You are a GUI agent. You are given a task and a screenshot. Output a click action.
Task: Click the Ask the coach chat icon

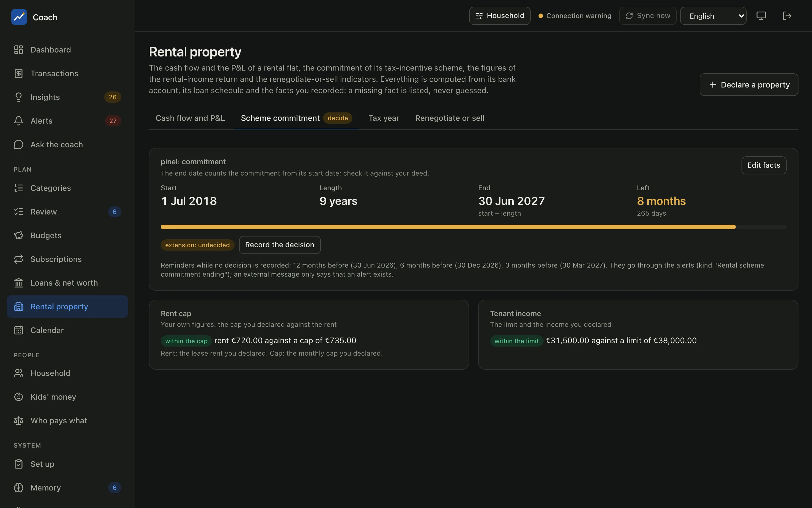coord(18,144)
